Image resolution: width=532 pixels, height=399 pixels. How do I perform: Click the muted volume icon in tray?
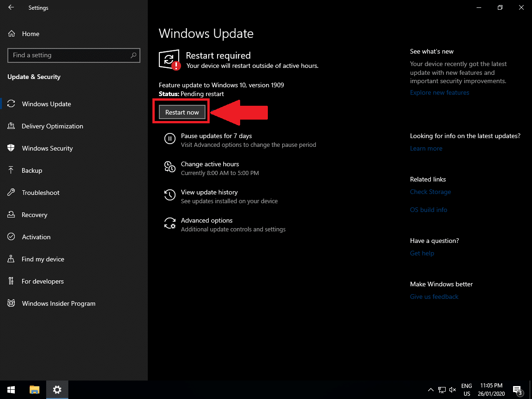(x=453, y=389)
